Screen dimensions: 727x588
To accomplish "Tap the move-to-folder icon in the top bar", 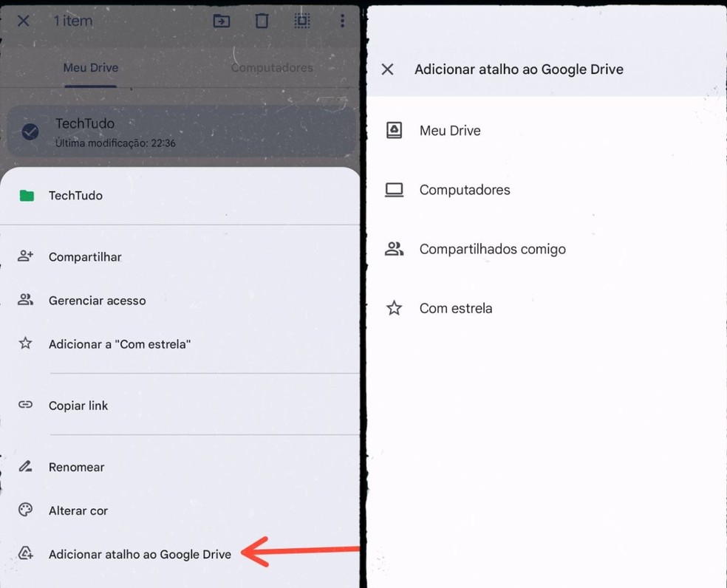I will pos(222,21).
